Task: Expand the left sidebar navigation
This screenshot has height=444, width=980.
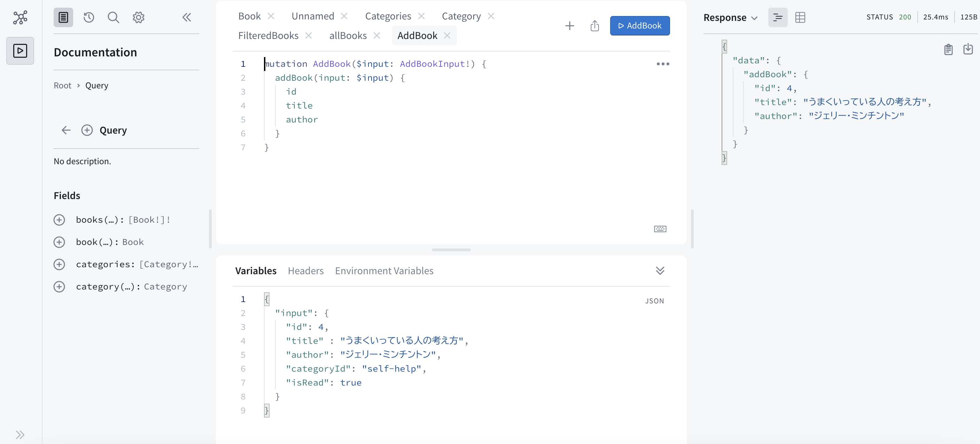Action: [x=20, y=435]
